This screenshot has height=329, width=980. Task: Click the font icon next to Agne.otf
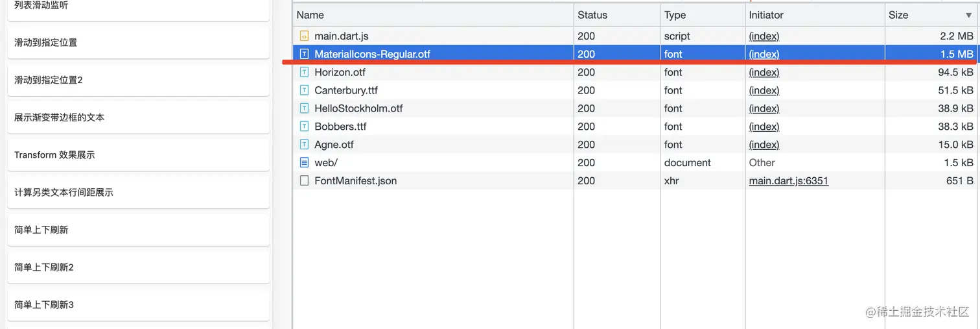coord(304,145)
